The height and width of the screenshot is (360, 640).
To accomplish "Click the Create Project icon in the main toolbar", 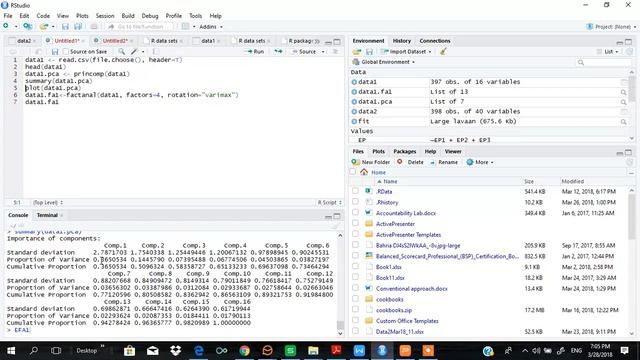I will click(x=27, y=27).
